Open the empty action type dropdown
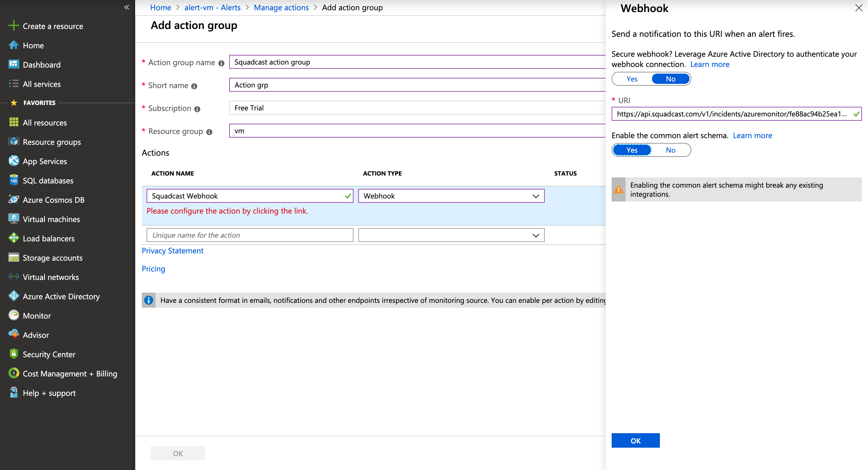Image resolution: width=868 pixels, height=470 pixels. (x=451, y=235)
